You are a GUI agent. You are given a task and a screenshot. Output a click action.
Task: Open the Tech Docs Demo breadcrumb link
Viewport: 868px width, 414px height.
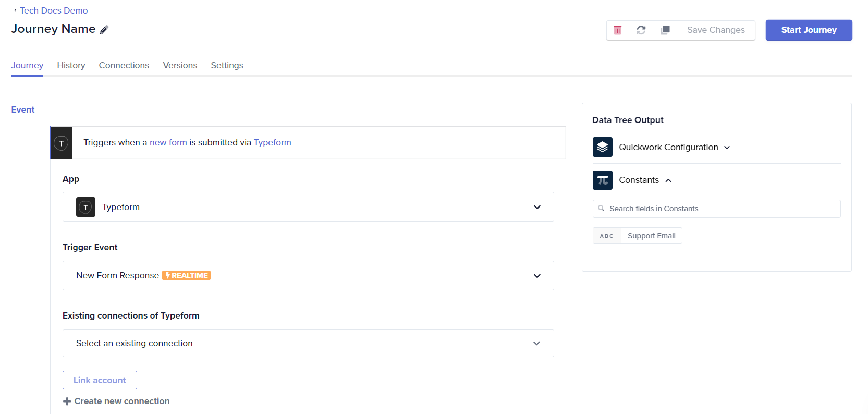[x=54, y=10]
